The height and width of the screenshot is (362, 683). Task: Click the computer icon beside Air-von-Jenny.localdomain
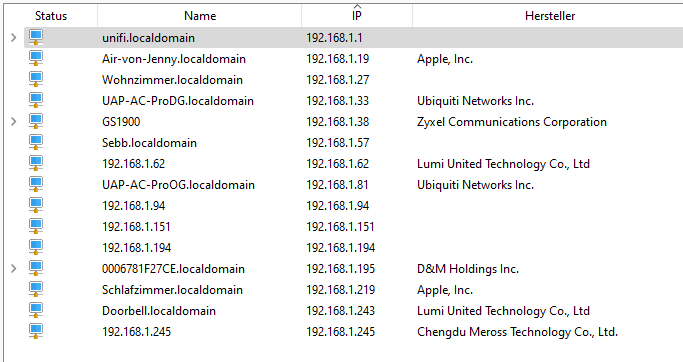tap(36, 59)
